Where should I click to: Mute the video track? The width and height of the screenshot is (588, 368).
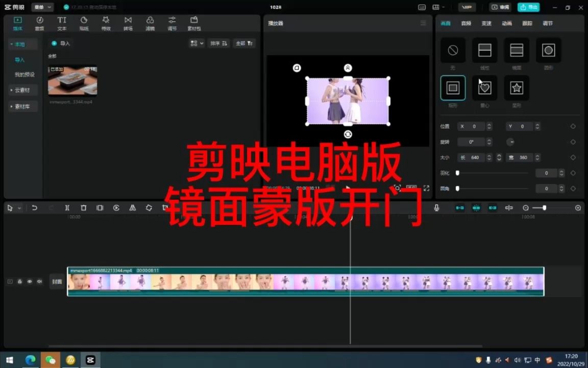pos(39,282)
